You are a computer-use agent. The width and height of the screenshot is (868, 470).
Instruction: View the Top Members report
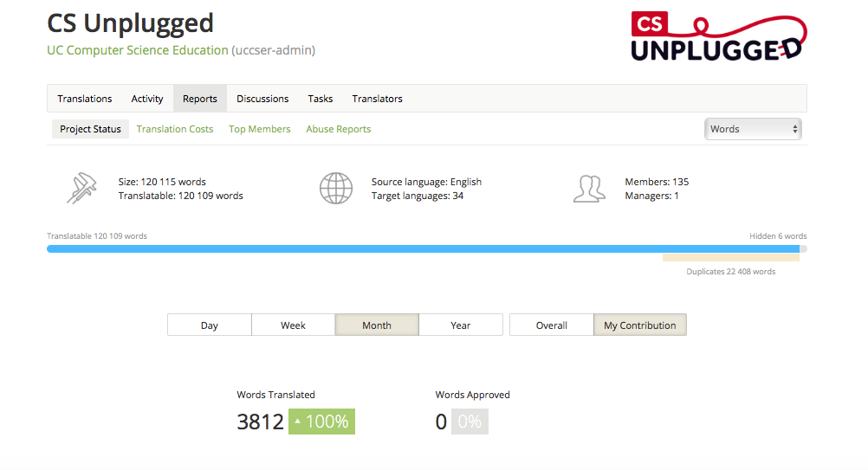point(260,129)
